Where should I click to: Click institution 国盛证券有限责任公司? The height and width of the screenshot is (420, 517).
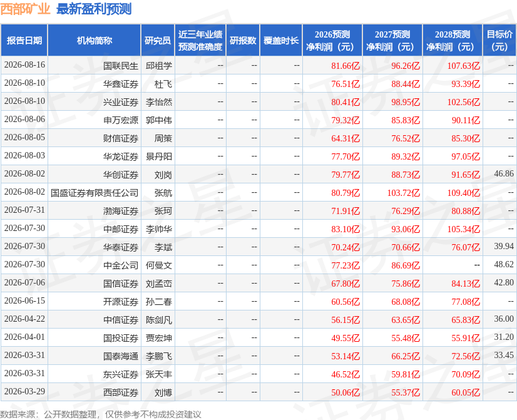95,193
